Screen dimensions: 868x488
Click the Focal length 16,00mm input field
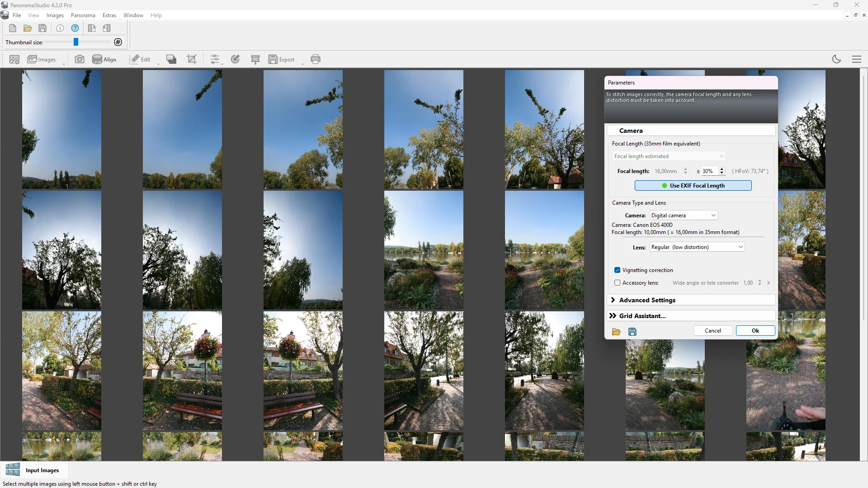pyautogui.click(x=667, y=171)
